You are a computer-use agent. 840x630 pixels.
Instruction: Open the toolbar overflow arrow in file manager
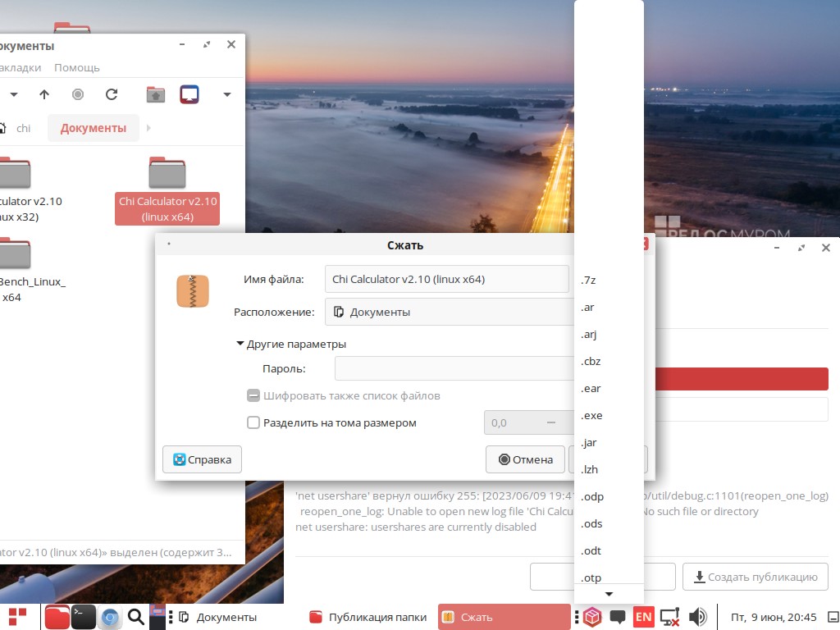(227, 95)
